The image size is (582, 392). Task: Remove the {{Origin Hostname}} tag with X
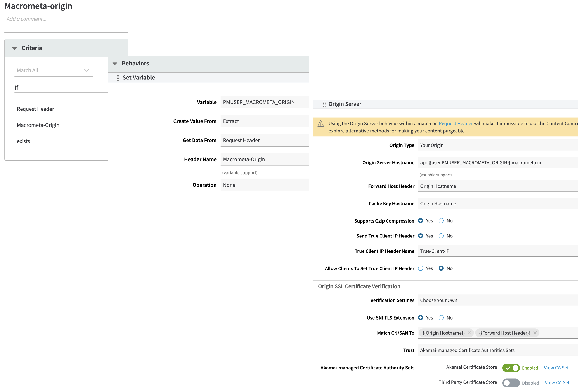[469, 333]
